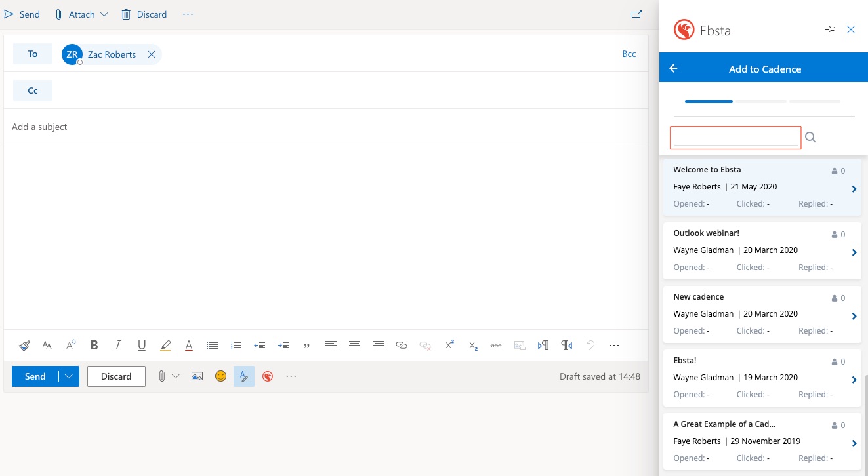
Task: Click the Ebsta logo
Action: pyautogui.click(x=684, y=30)
